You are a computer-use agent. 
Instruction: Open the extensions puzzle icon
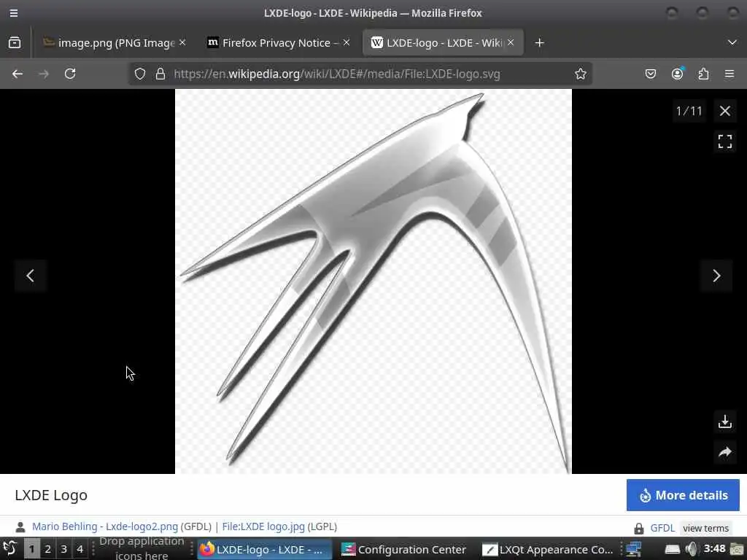pos(703,74)
